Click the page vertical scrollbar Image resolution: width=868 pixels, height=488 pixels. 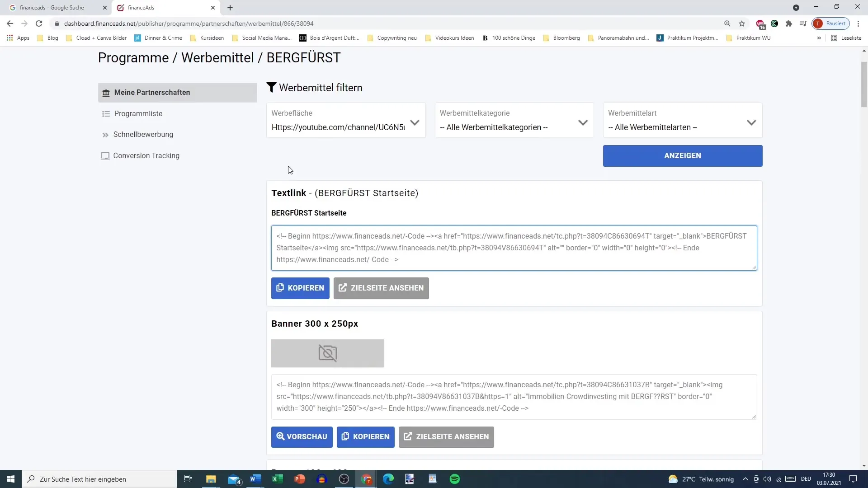[864, 85]
